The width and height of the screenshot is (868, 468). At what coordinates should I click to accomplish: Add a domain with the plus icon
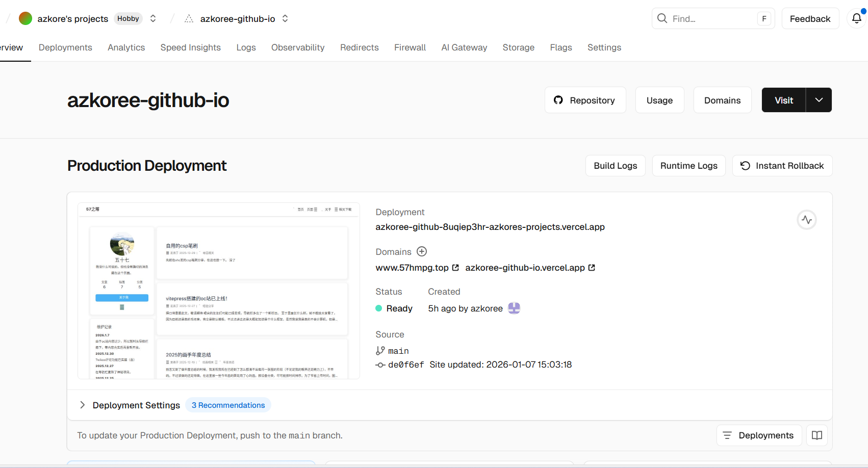point(422,251)
